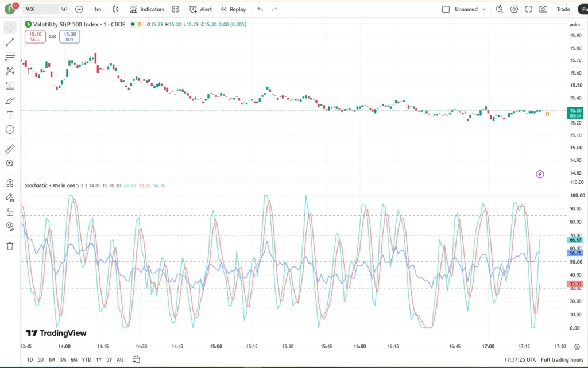The width and height of the screenshot is (588, 368).
Task: Select the 1M date range
Action: (x=52, y=359)
